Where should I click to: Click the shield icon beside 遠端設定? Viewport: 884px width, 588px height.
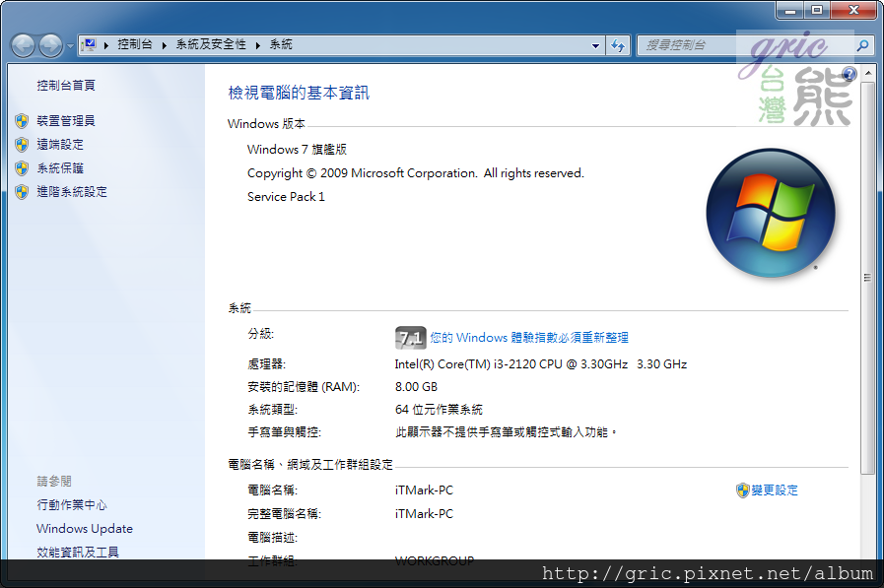tap(22, 144)
